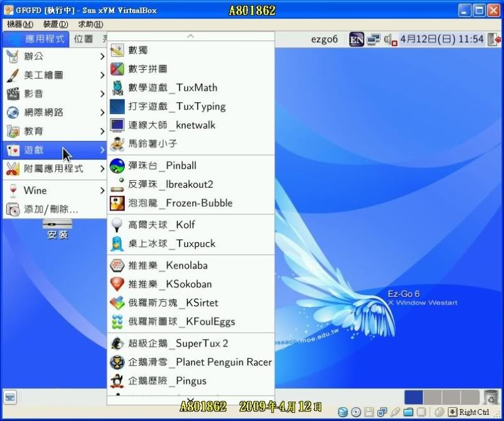Click the Wine glass icon
Image resolution: width=504 pixels, height=421 pixels.
coord(13,191)
